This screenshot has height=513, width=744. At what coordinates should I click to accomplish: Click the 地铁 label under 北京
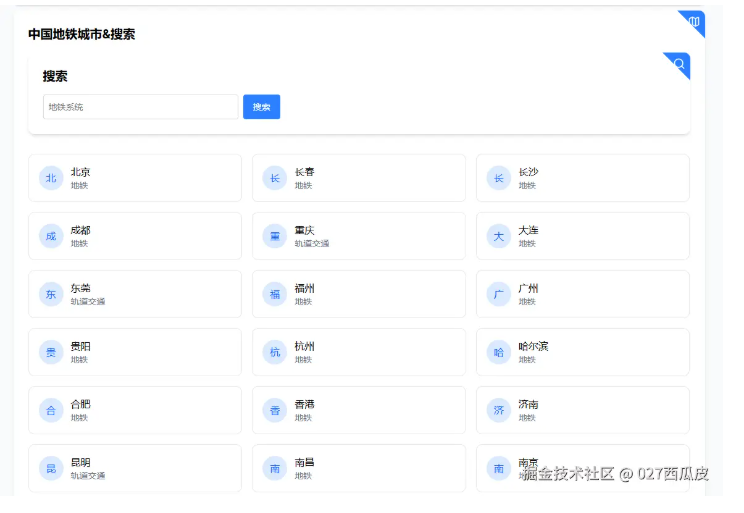coord(79,186)
